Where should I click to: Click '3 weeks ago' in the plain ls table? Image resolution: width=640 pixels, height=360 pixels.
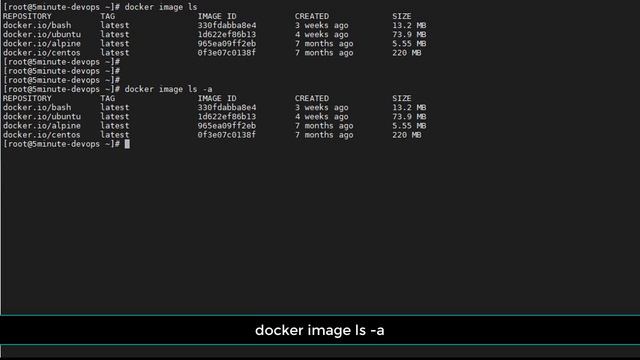[x=322, y=25]
